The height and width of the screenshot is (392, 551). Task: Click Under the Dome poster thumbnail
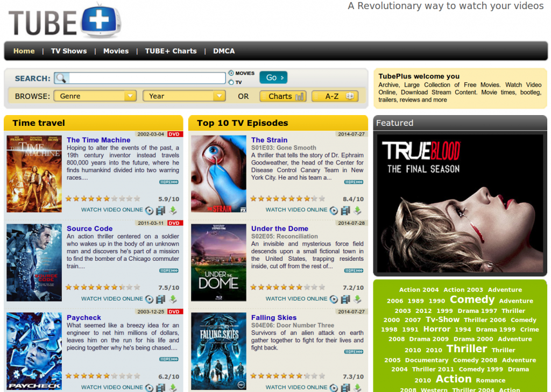(x=218, y=262)
